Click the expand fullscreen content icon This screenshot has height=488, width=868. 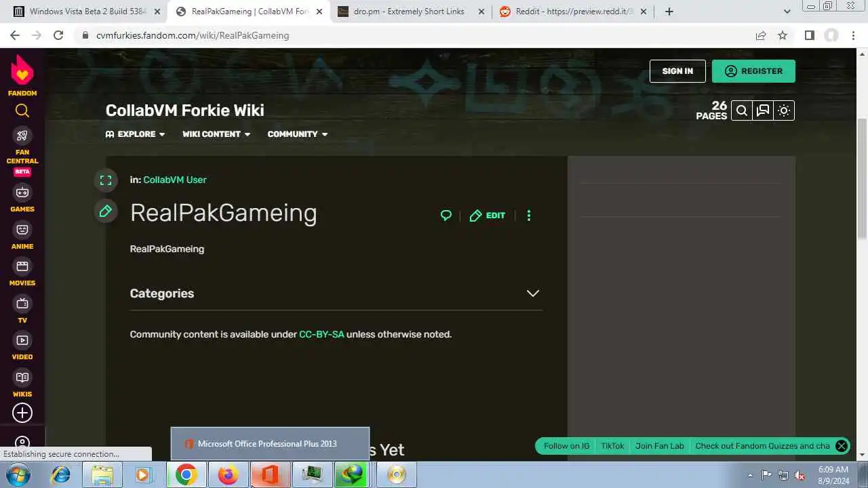click(106, 180)
